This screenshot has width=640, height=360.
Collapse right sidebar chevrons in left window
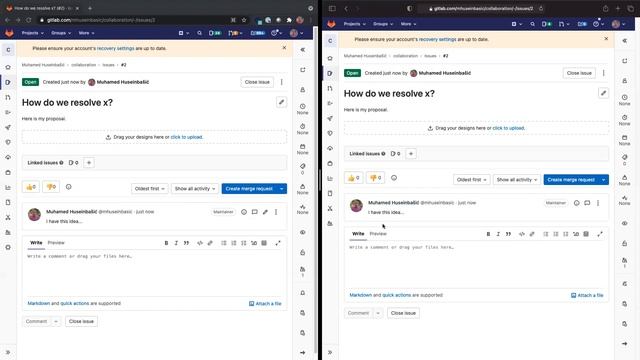pyautogui.click(x=303, y=49)
